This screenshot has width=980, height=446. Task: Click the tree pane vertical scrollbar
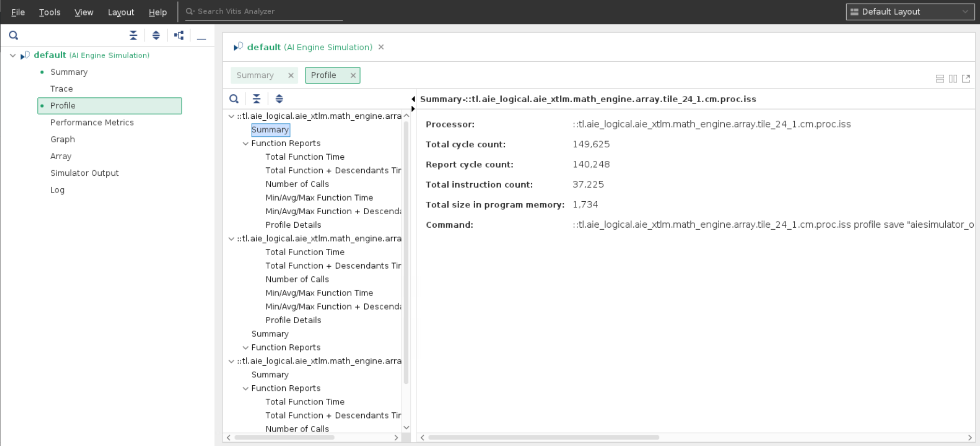[406, 252]
